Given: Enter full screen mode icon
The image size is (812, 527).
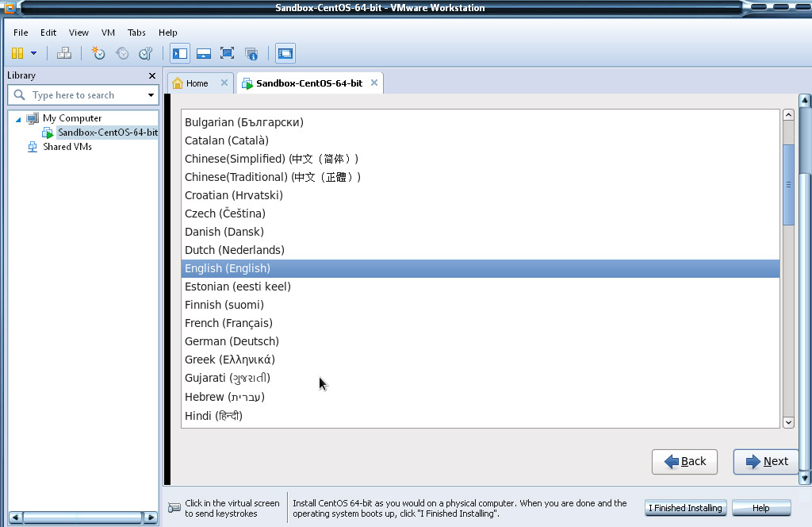Looking at the screenshot, I should (227, 53).
